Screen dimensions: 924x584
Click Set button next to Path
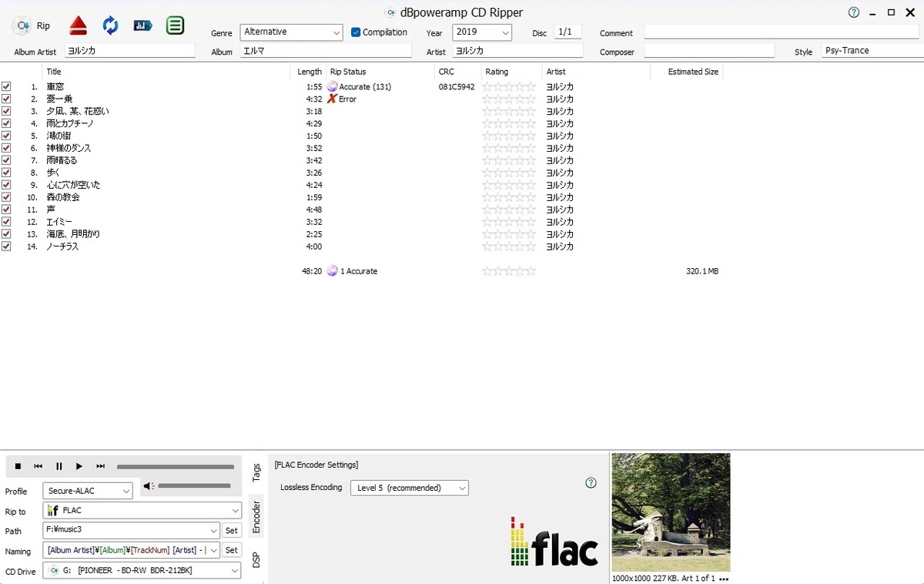click(232, 531)
